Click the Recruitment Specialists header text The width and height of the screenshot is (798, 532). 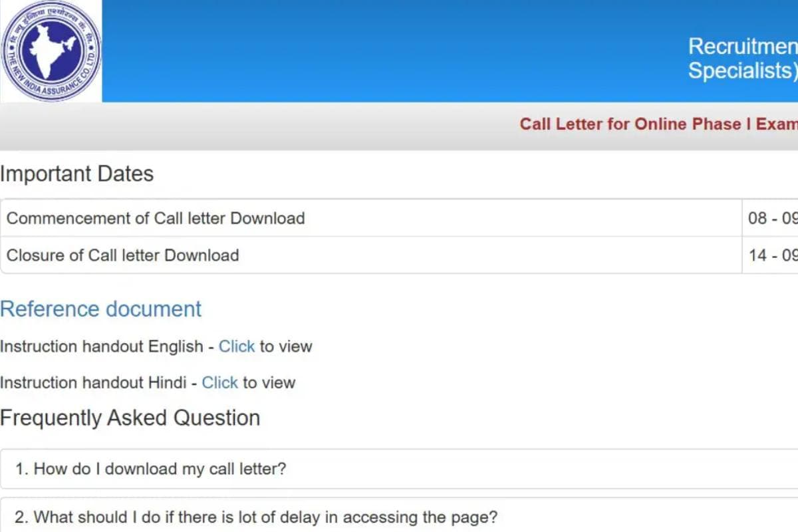pos(741,59)
